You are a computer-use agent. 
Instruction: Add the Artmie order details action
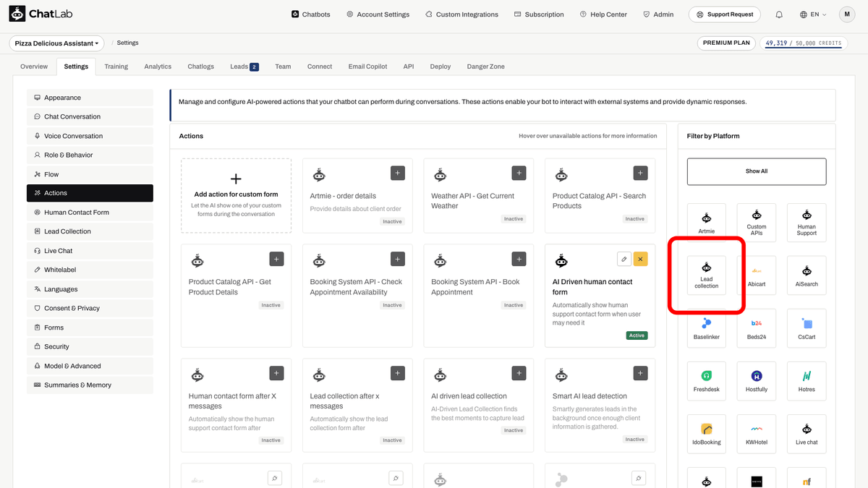[398, 173]
